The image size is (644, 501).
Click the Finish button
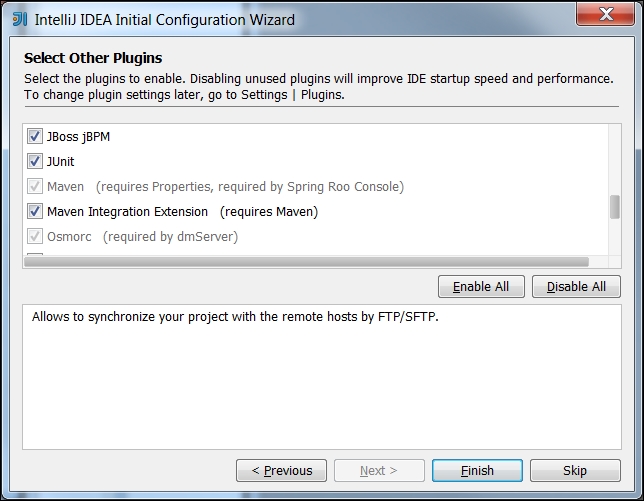[477, 470]
